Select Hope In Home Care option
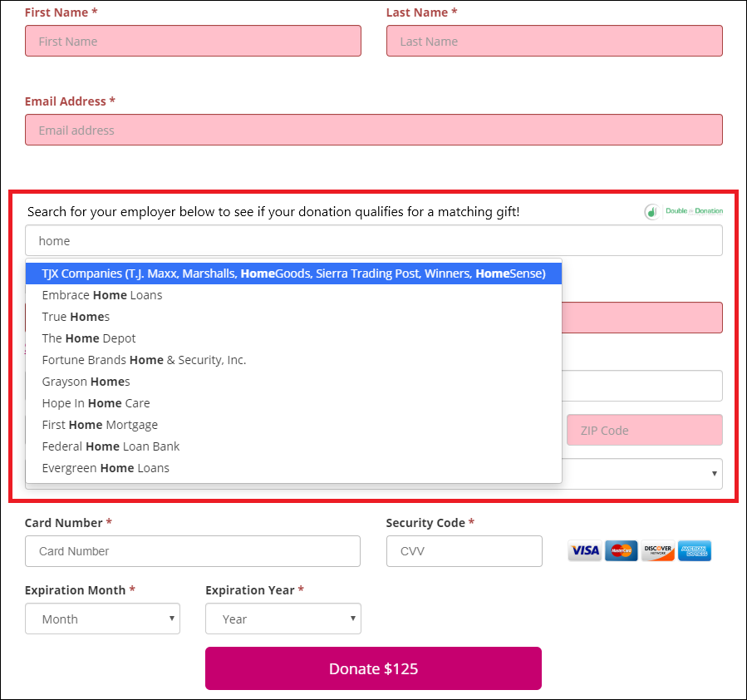Screen dimensions: 747x700 (x=293, y=403)
